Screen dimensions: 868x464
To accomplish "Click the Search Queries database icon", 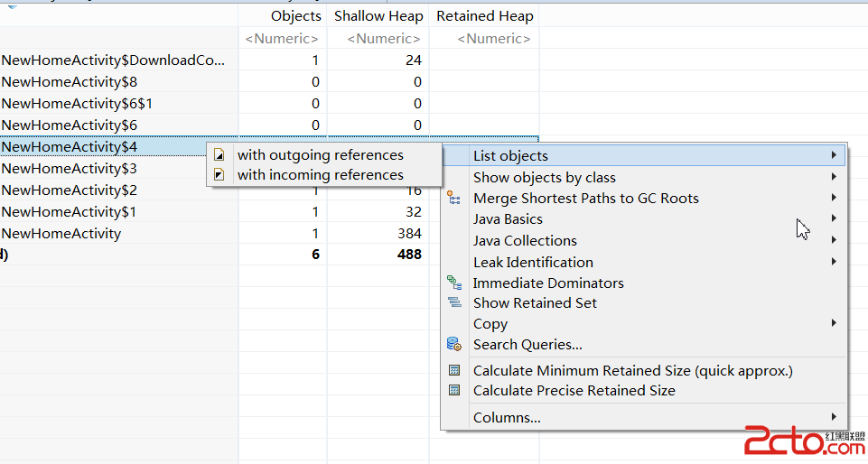I will click(x=454, y=344).
